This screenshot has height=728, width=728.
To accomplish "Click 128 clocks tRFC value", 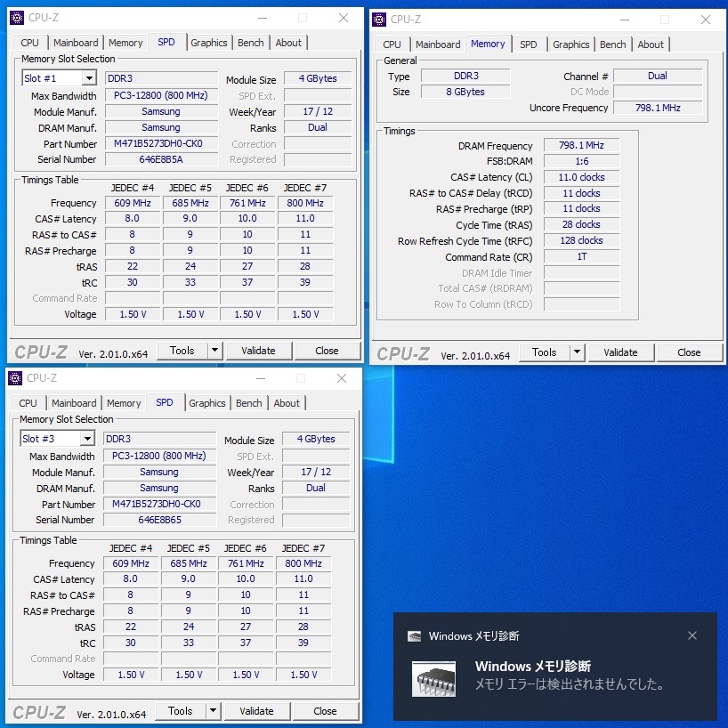I will click(581, 240).
